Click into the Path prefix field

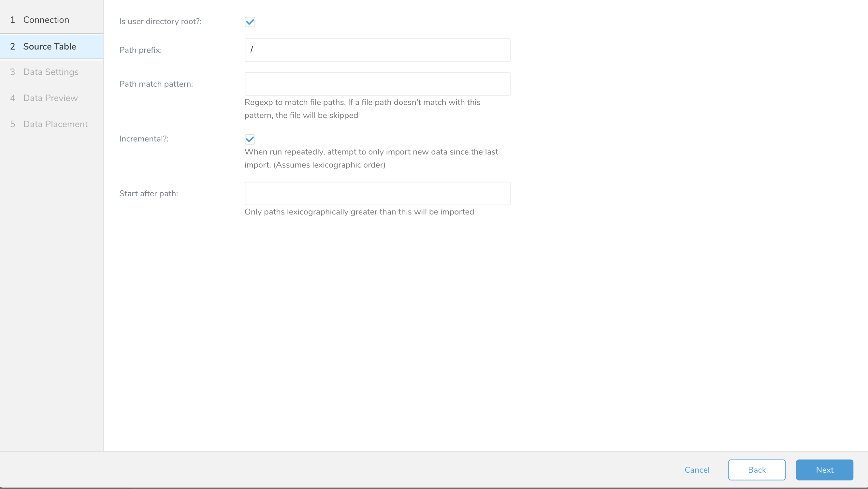[x=377, y=50]
